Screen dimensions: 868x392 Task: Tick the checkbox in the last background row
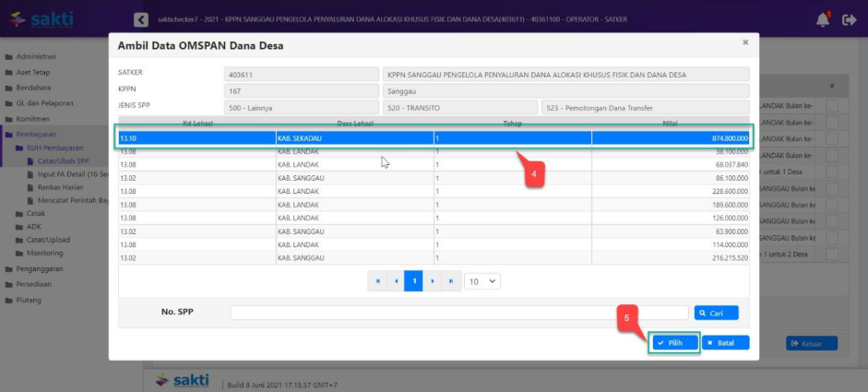click(832, 253)
